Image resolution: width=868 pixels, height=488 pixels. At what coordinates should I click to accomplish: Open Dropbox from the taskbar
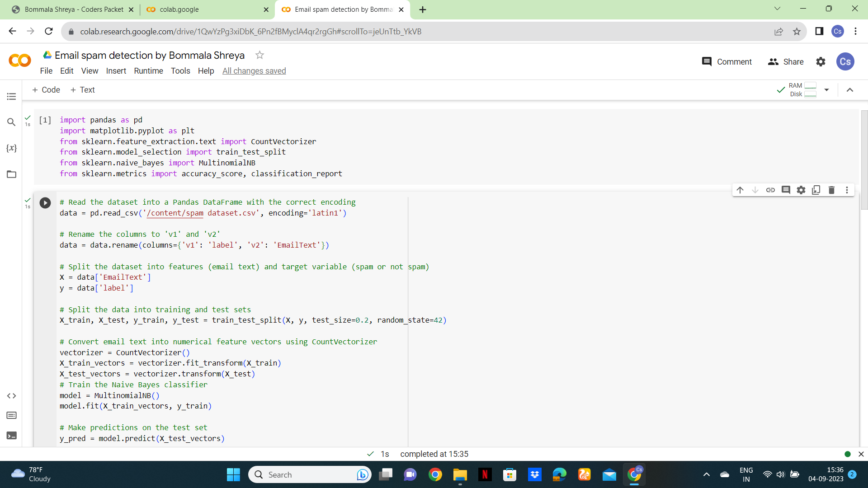coord(535,474)
